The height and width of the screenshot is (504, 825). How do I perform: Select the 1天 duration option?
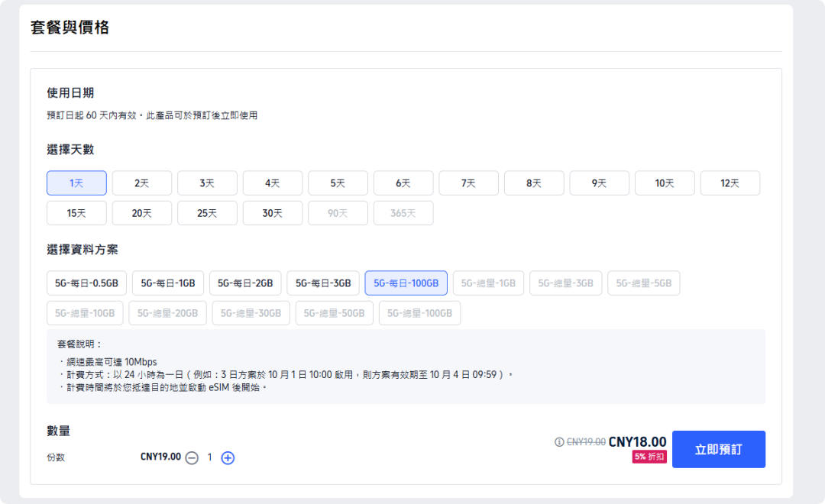point(77,183)
